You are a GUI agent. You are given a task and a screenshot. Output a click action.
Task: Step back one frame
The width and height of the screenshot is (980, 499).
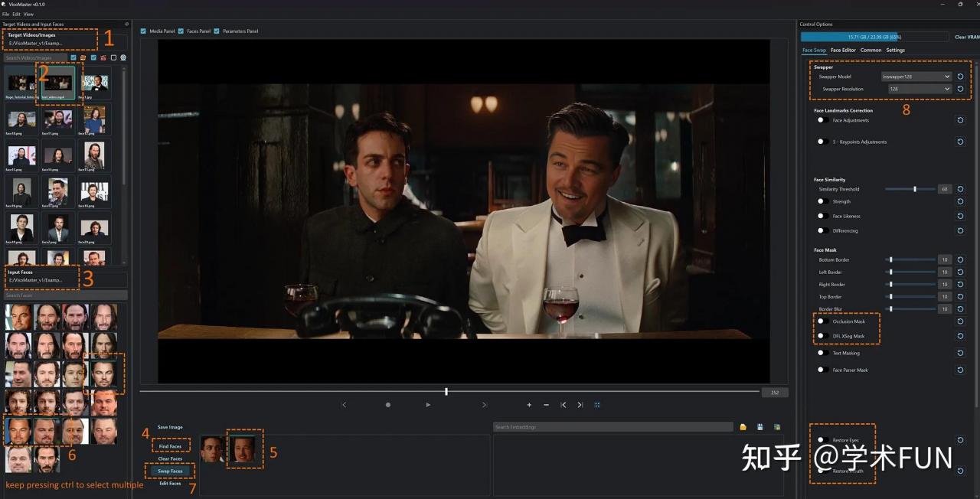click(344, 405)
